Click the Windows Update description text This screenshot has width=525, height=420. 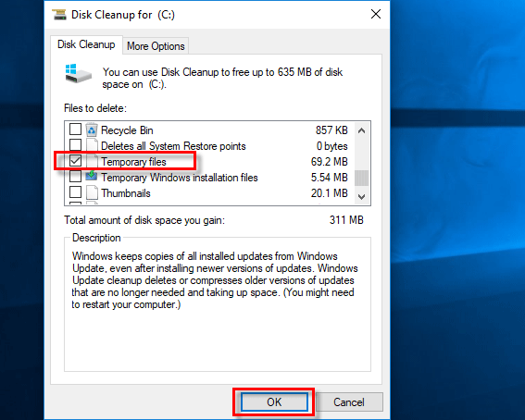point(215,280)
